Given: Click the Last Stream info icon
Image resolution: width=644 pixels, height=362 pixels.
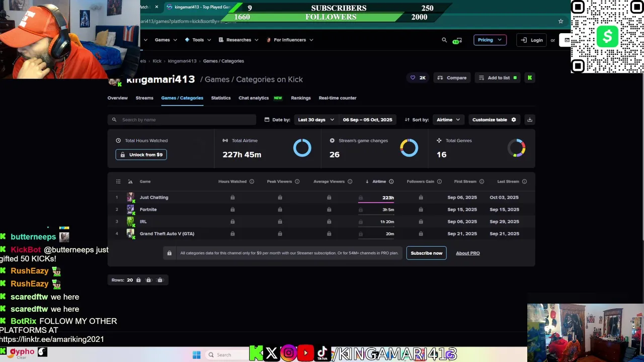Looking at the screenshot, I should pos(525,182).
